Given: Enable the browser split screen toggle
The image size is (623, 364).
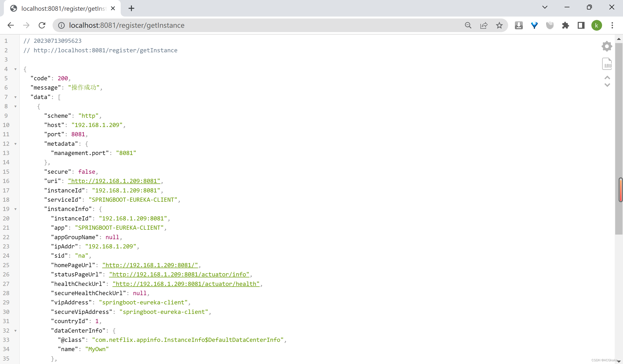Looking at the screenshot, I should coord(581,25).
